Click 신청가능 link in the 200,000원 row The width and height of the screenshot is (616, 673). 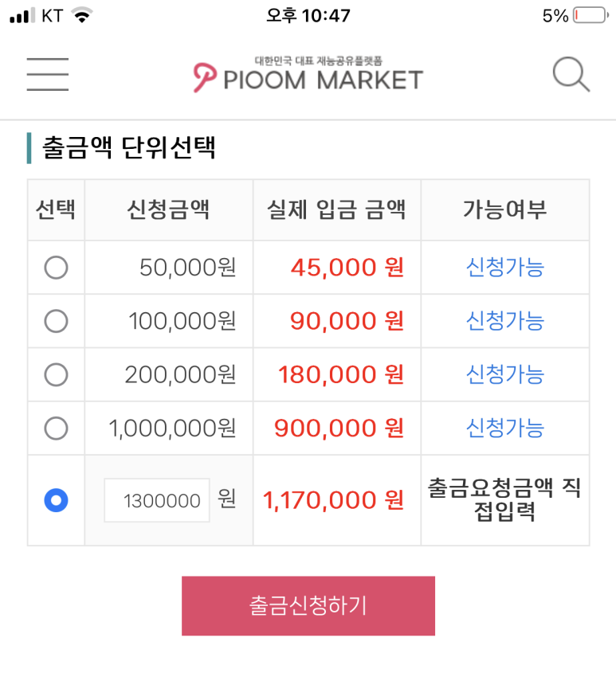click(504, 374)
